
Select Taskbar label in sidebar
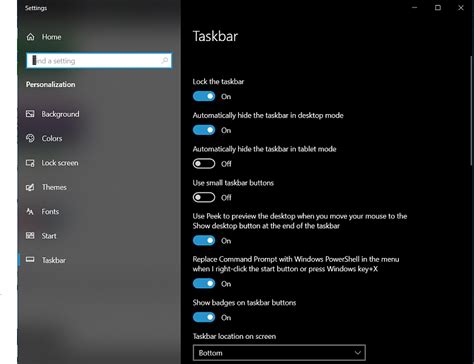[54, 260]
